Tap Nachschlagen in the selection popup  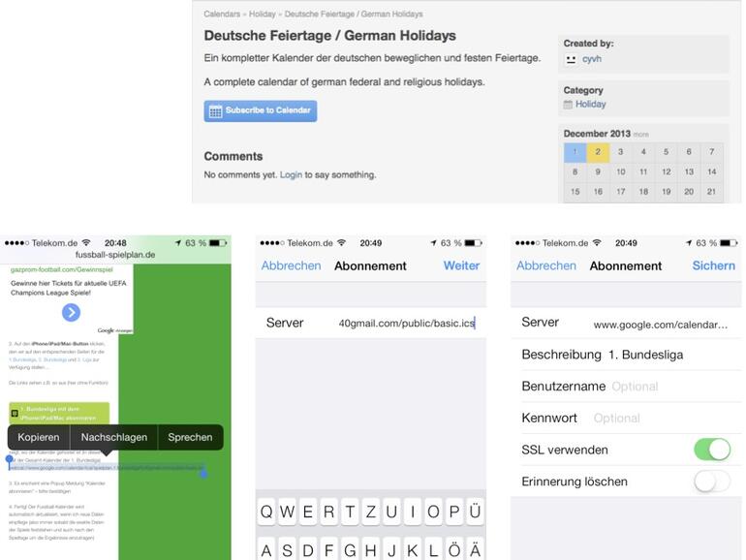coord(114,437)
